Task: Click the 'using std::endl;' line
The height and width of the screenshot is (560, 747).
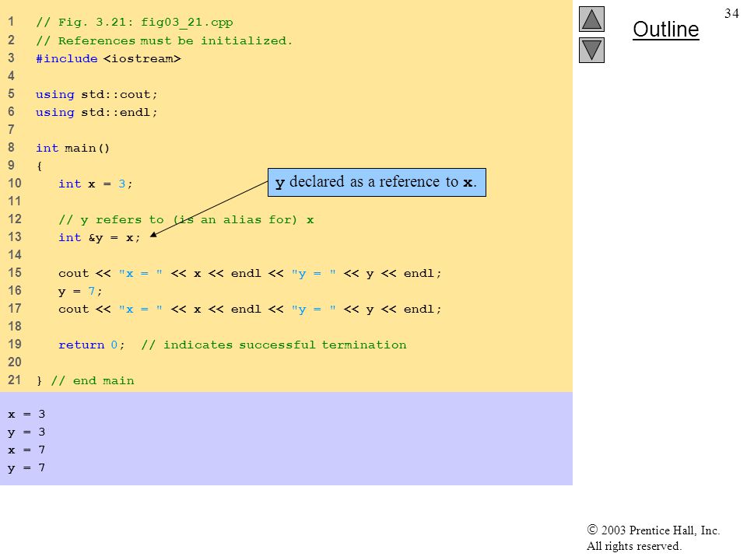Action: 96,112
